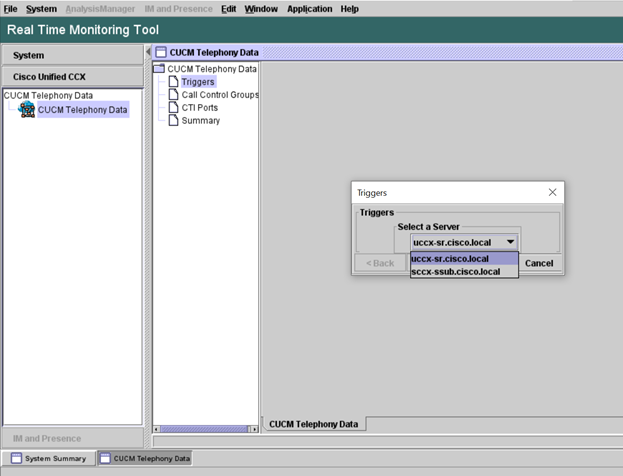
Task: Switch to CUCM Telephony Data window button
Action: 145,458
